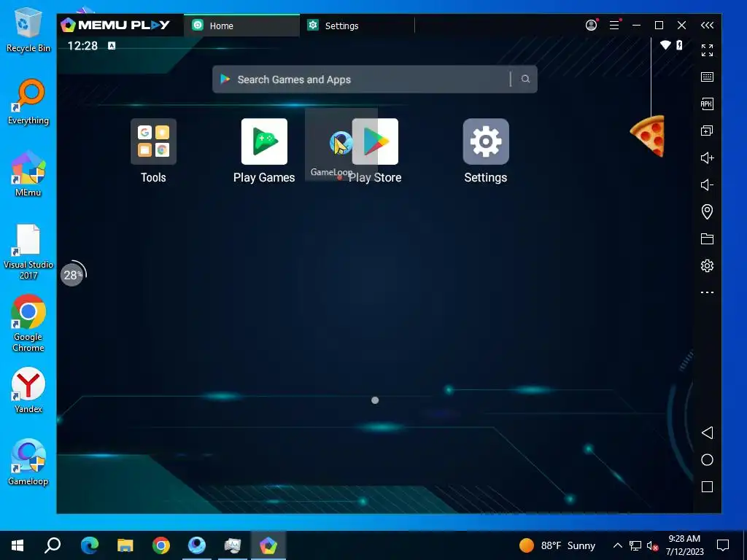Image resolution: width=747 pixels, height=560 pixels.
Task: Select Visual Studio 2017 desktop shortcut
Action: point(28,252)
